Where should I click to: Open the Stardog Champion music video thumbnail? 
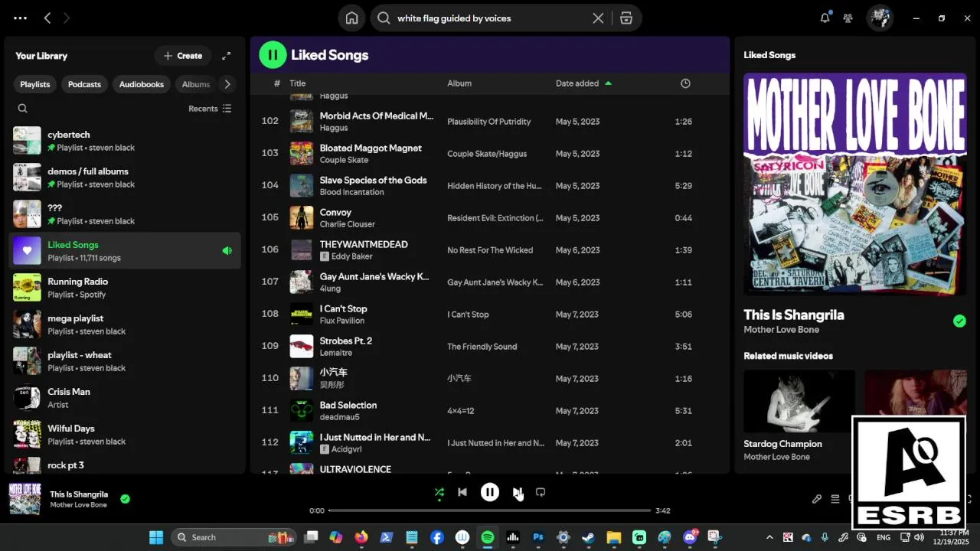coord(799,402)
